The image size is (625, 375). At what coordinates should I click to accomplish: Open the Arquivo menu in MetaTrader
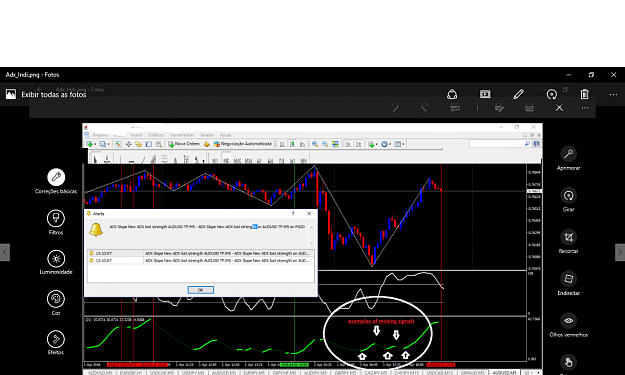[x=100, y=135]
